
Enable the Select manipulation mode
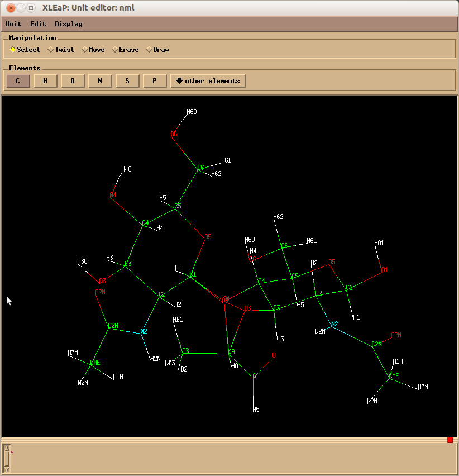(25, 50)
